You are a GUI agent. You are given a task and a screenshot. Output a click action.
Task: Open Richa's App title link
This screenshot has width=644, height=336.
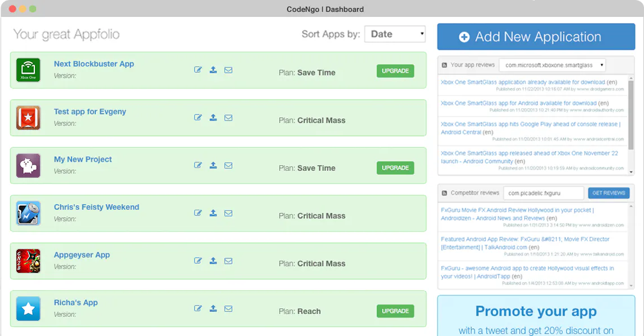[x=76, y=303]
